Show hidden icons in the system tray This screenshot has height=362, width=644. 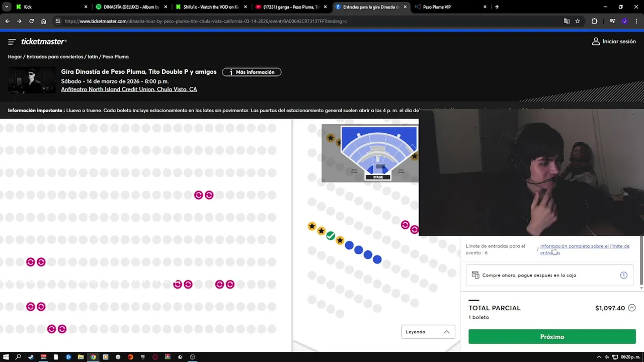(599, 357)
